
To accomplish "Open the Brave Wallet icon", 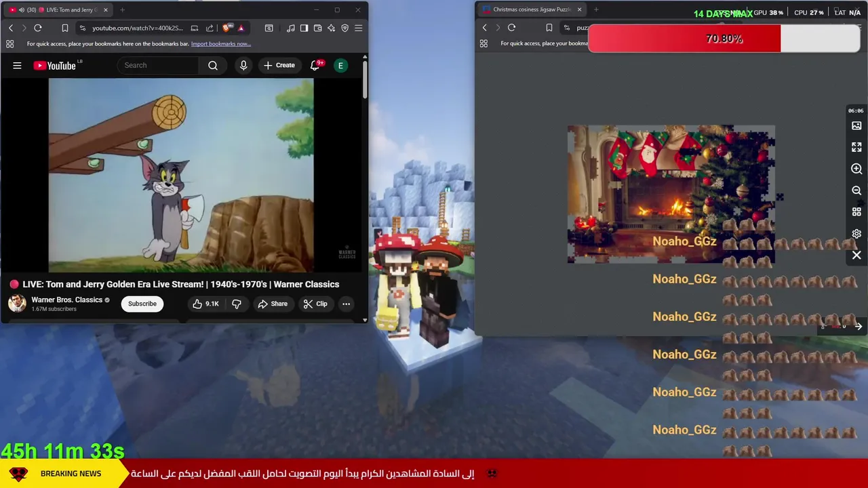I will point(317,28).
